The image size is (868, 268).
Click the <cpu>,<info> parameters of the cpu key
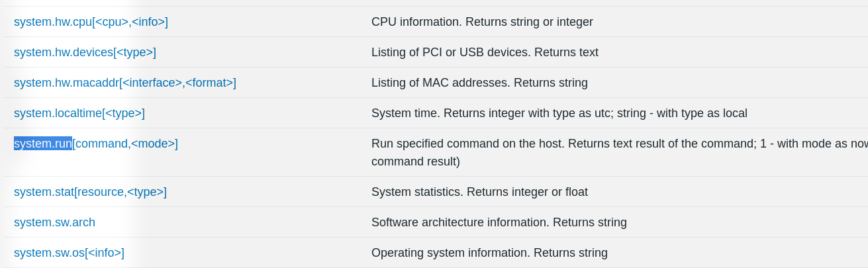pos(130,22)
